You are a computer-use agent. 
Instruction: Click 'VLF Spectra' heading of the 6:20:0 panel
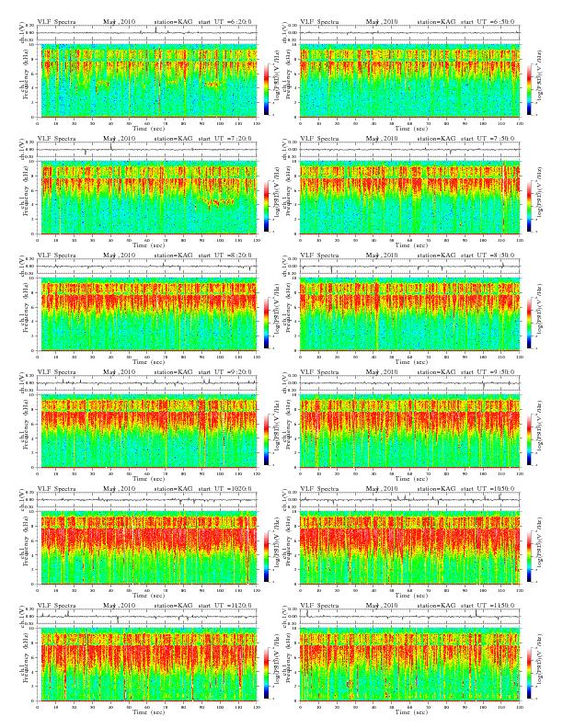point(56,21)
